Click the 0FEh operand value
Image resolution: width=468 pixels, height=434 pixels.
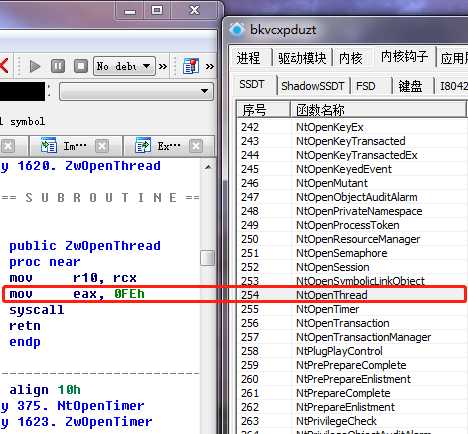(x=129, y=294)
